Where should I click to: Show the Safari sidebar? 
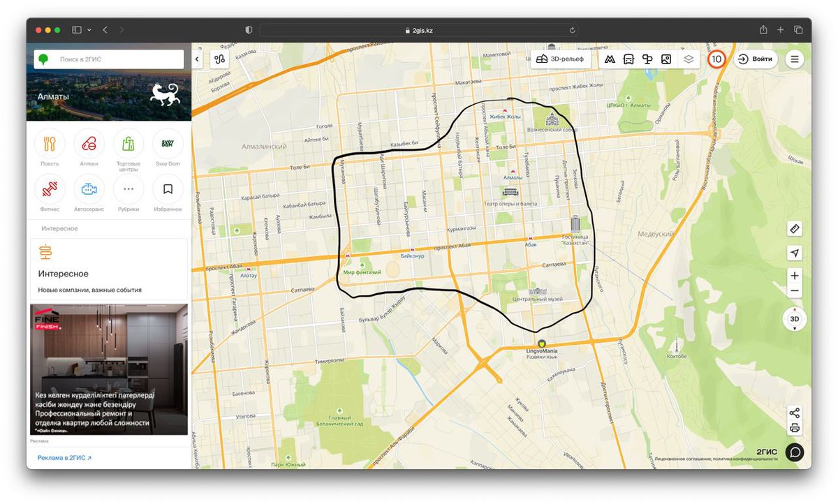(x=76, y=30)
